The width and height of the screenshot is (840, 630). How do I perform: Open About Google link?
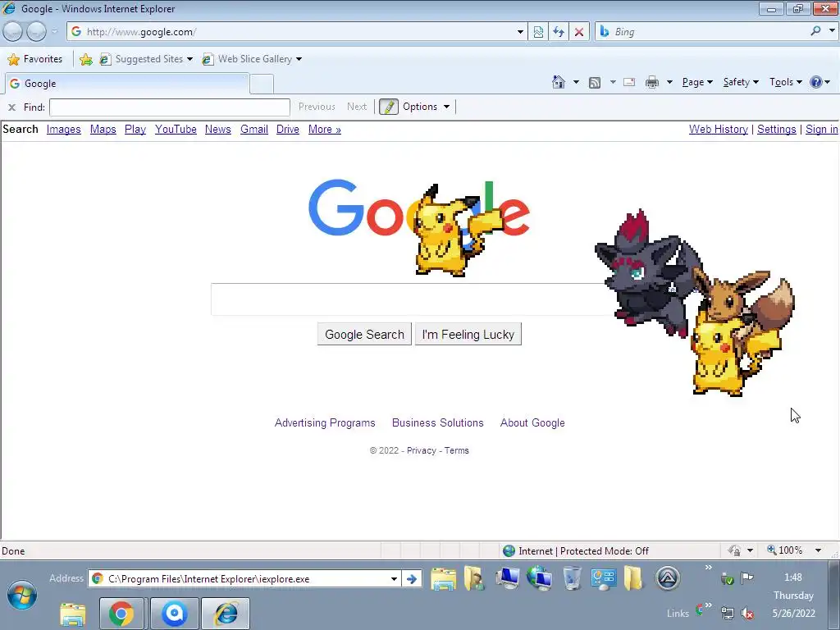tap(532, 423)
